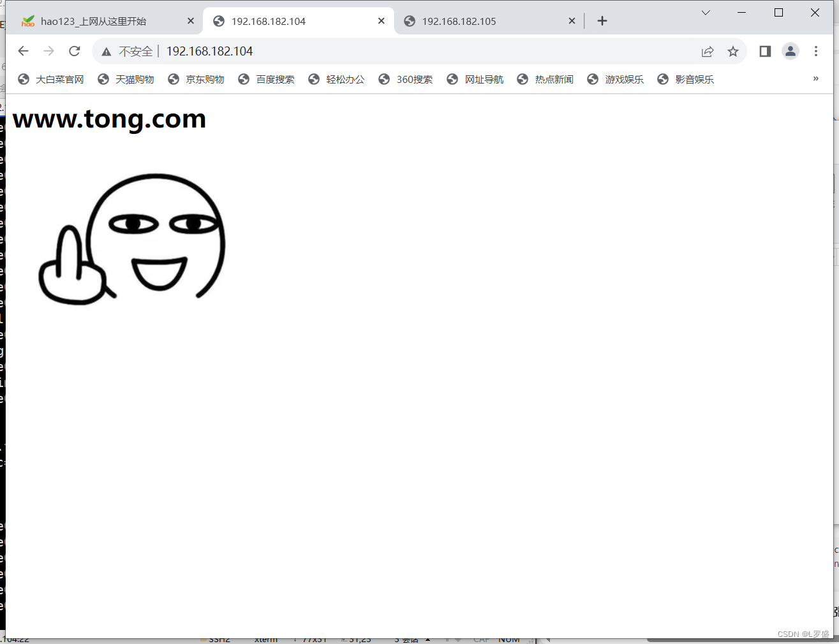Image resolution: width=839 pixels, height=644 pixels.
Task: Bookmark this page with the star icon
Action: [733, 52]
